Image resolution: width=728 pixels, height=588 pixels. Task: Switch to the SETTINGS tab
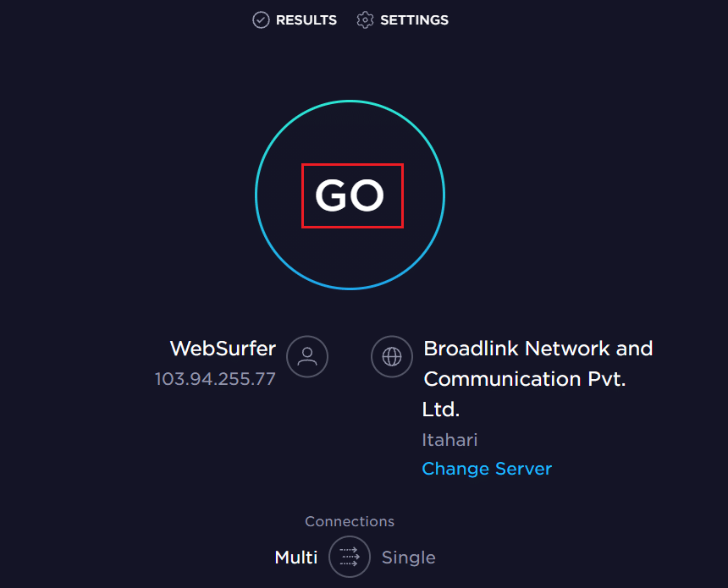click(x=414, y=19)
